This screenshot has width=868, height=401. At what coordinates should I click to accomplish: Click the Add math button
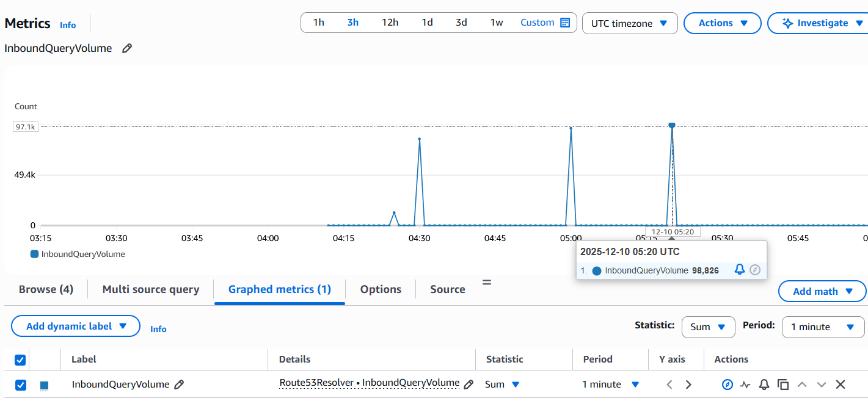[822, 291]
